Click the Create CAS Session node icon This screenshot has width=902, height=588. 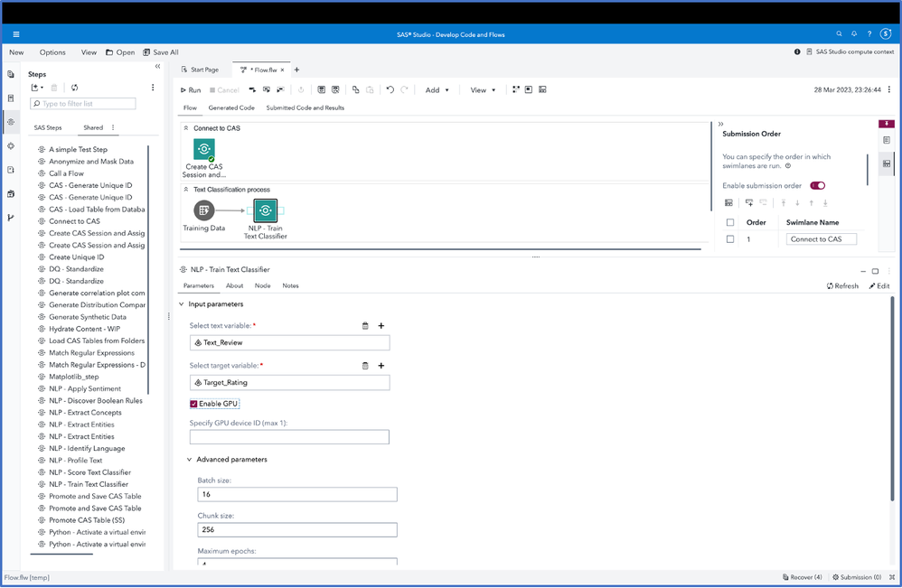tap(204, 149)
